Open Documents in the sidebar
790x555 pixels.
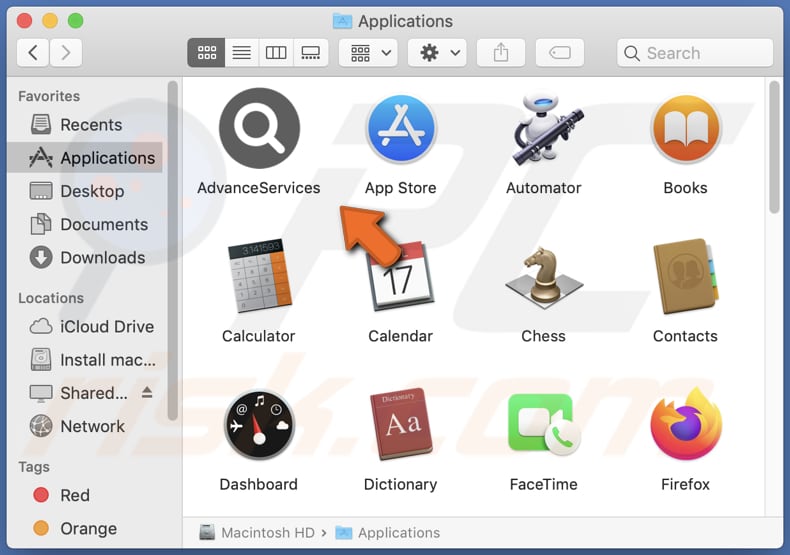[85, 224]
